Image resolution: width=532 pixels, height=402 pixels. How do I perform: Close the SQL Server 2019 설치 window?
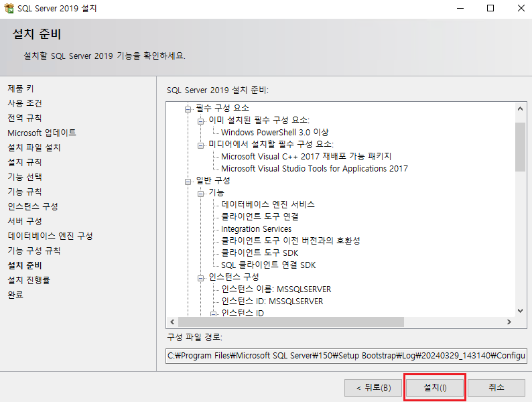[521, 8]
